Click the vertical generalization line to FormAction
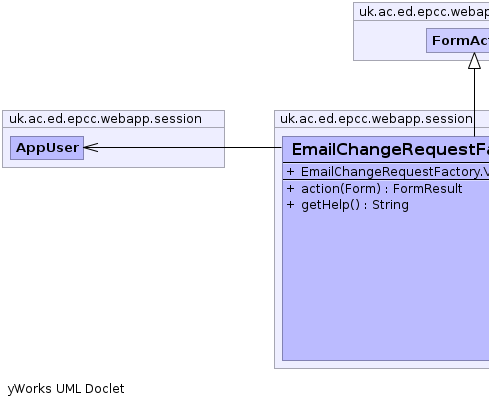489x406 pixels. (x=474, y=102)
